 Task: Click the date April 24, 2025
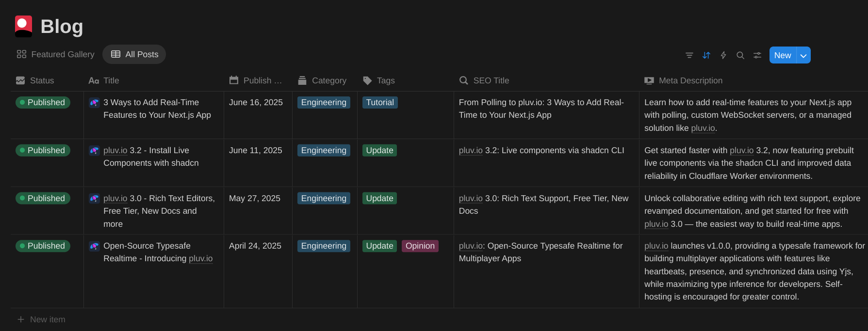click(x=255, y=246)
